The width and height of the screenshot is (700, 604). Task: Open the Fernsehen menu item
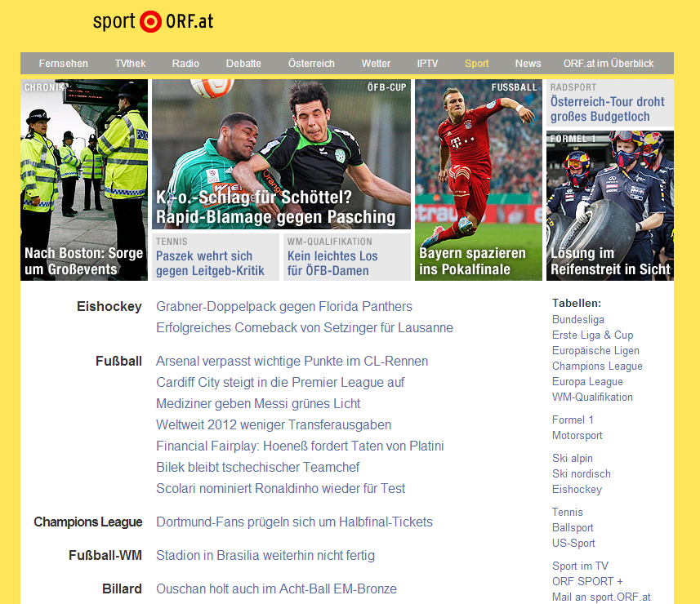click(x=64, y=64)
